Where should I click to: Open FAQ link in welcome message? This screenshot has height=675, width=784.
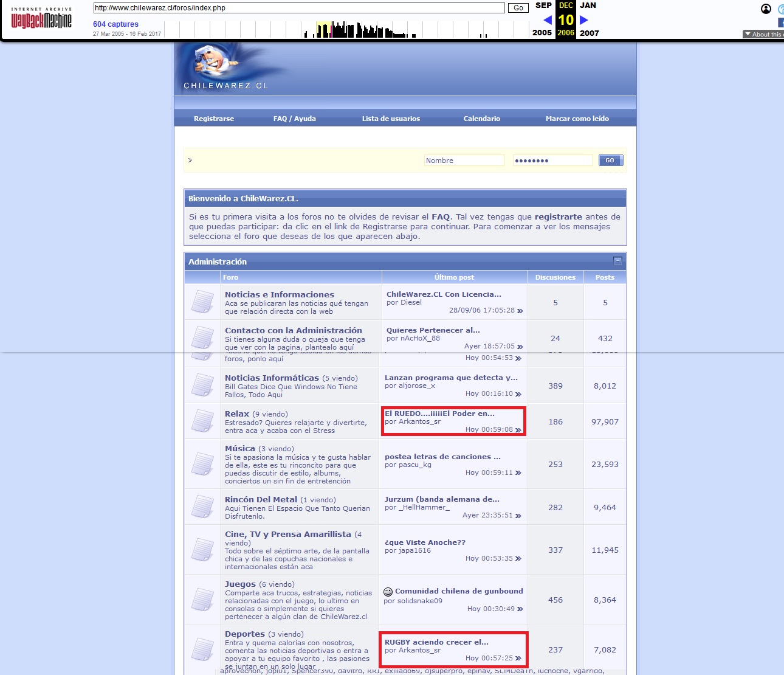point(441,217)
